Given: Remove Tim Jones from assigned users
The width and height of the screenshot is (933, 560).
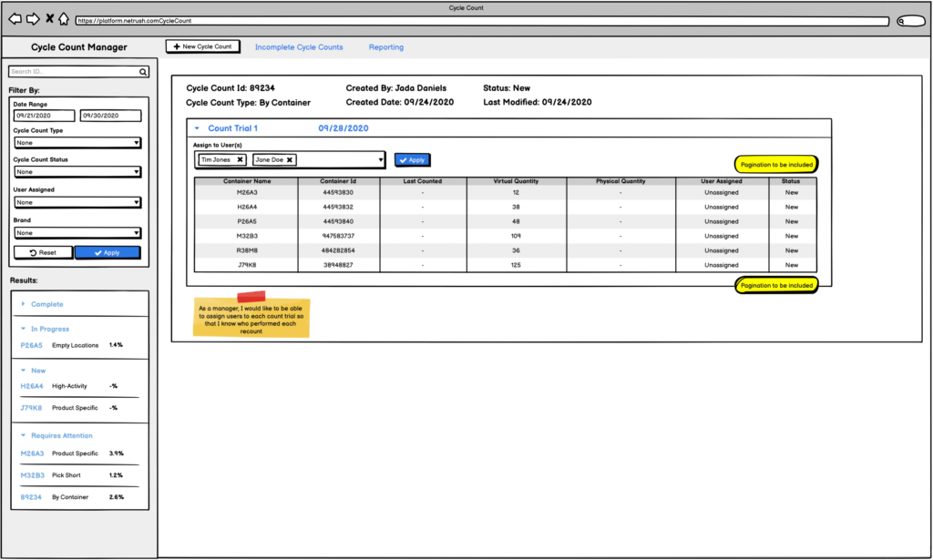Looking at the screenshot, I should 240,159.
